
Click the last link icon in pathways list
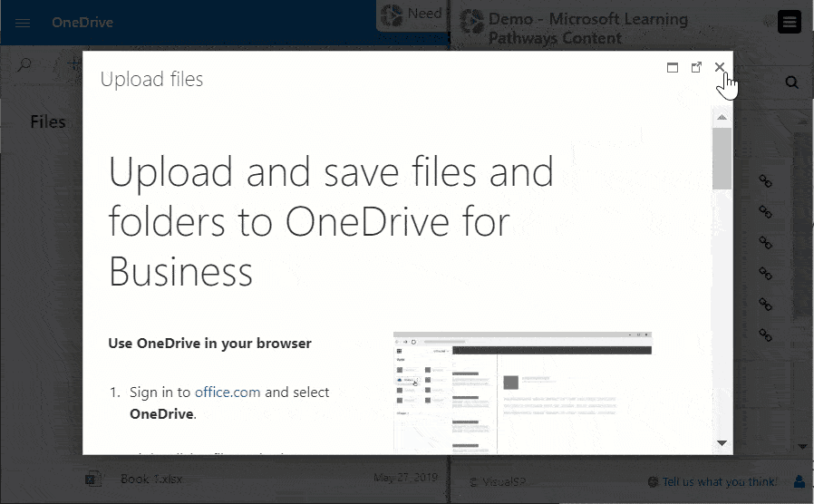(765, 334)
